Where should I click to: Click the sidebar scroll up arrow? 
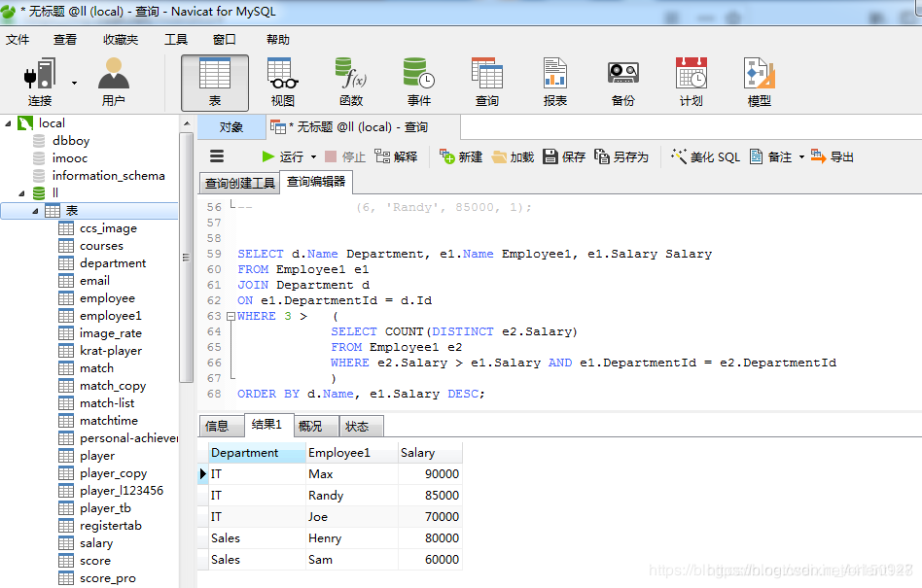(187, 123)
